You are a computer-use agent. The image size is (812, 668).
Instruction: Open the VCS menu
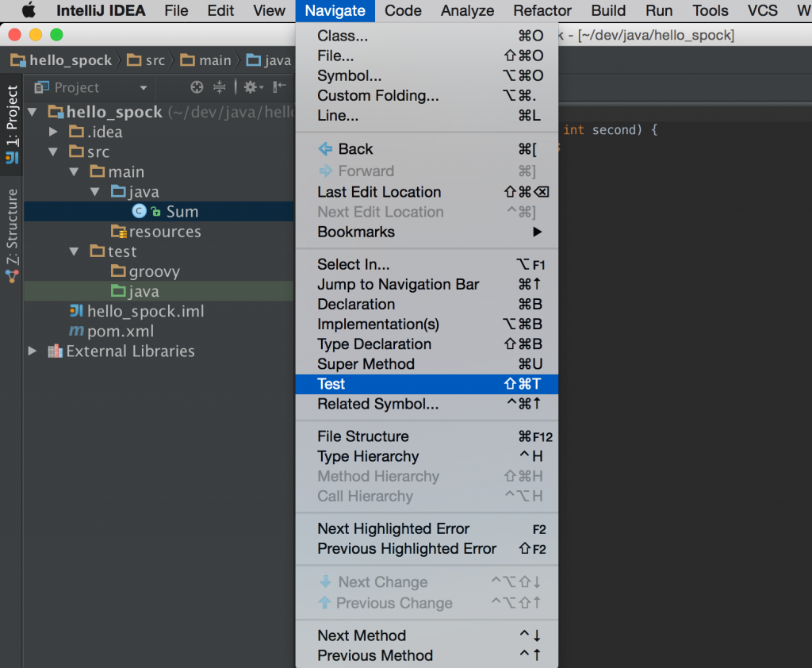click(762, 10)
